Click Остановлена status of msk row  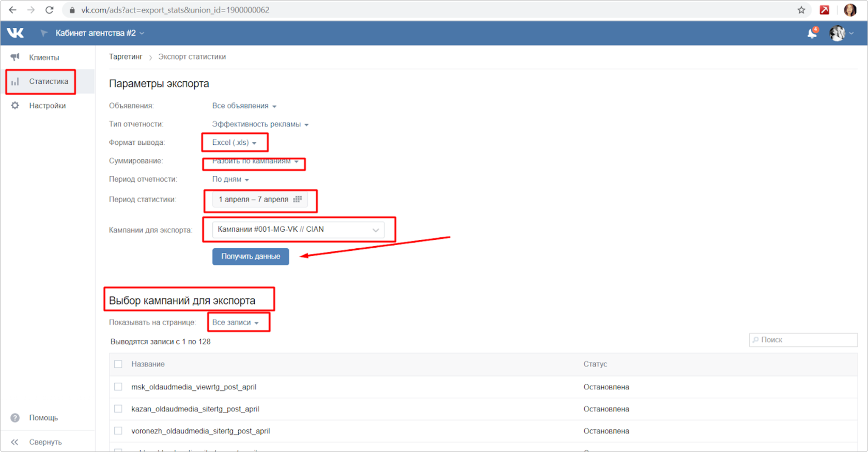click(607, 387)
